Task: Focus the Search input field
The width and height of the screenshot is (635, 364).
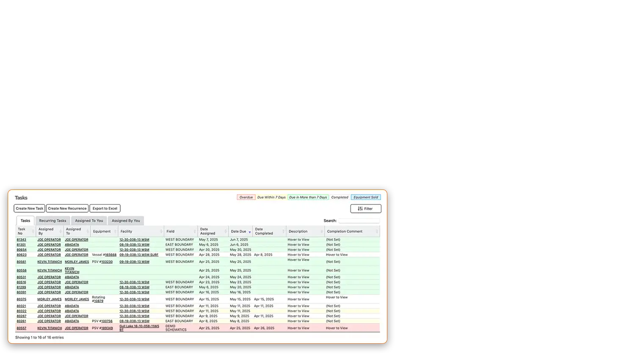Action: click(x=359, y=221)
